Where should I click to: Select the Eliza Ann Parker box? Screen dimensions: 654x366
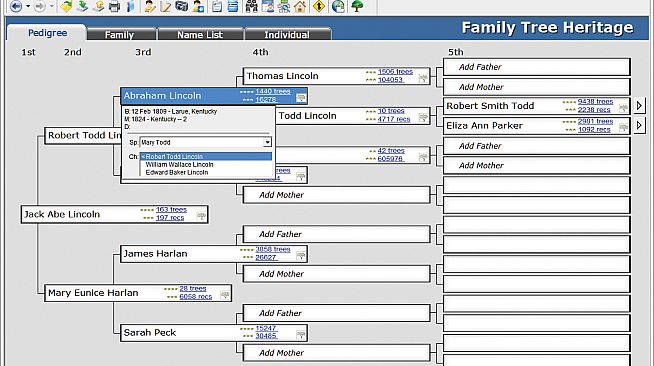pyautogui.click(x=536, y=125)
